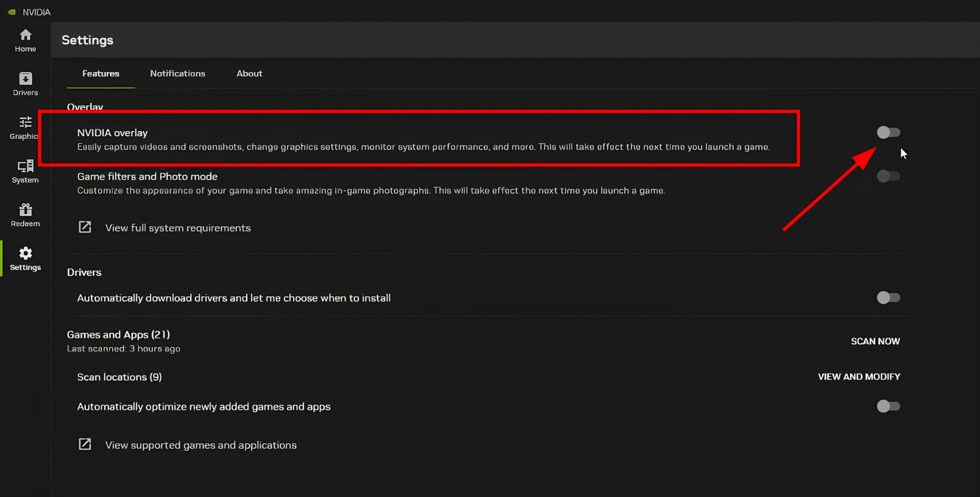Click the SCAN NOW button

(875, 341)
